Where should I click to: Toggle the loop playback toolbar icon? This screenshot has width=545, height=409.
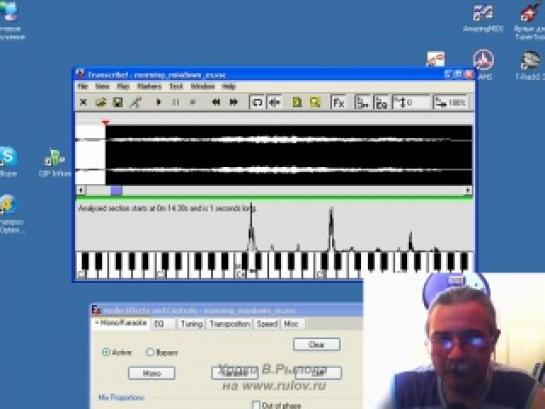pos(257,102)
